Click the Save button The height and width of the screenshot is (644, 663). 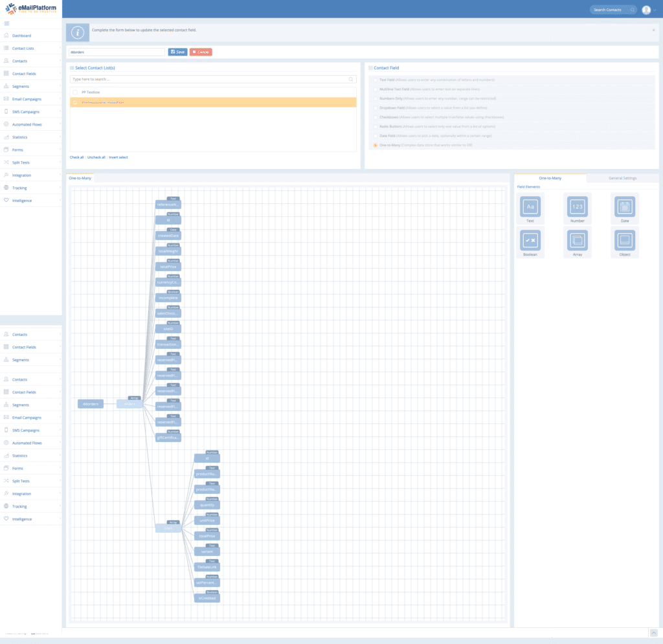(x=177, y=52)
